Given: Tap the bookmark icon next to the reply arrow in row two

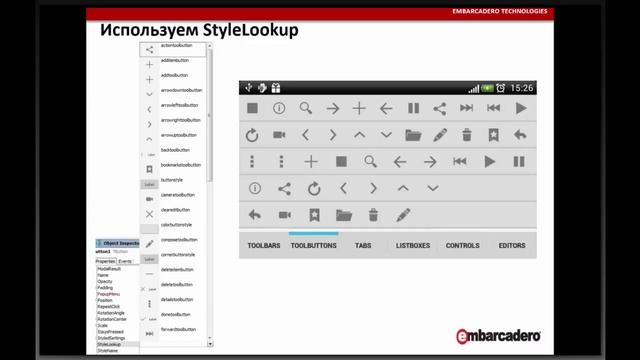Looking at the screenshot, I should [493, 135].
